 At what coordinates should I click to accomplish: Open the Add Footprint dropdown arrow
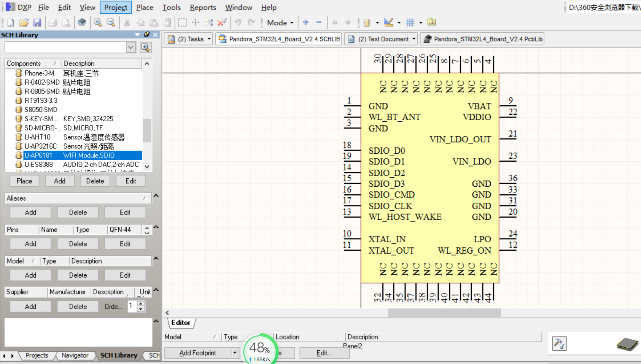(x=235, y=353)
